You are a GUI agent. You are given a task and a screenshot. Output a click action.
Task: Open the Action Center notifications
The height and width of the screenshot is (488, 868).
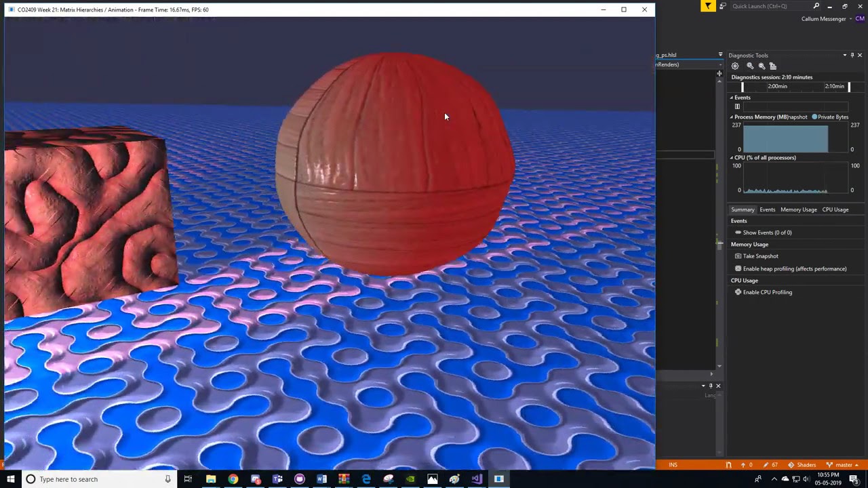pos(854,479)
